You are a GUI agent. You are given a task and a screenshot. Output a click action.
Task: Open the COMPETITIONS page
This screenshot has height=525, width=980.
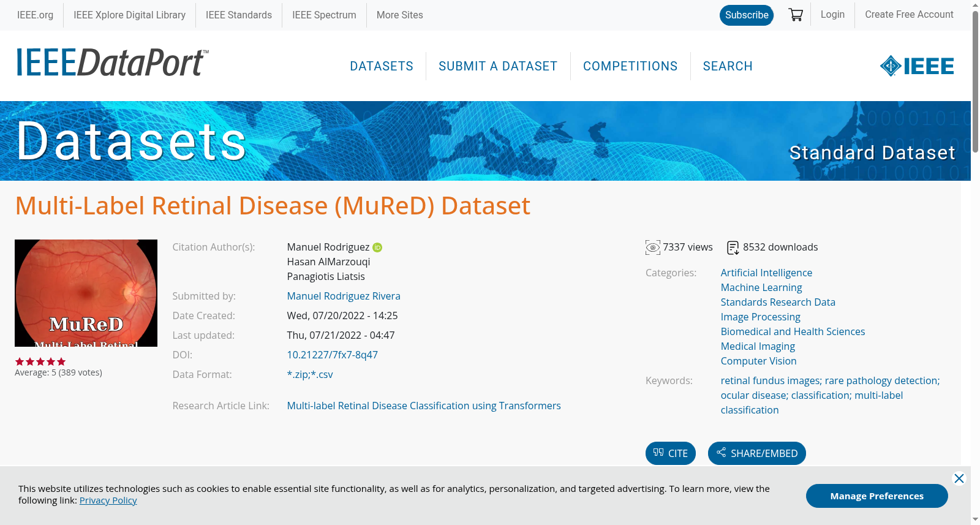pyautogui.click(x=630, y=66)
